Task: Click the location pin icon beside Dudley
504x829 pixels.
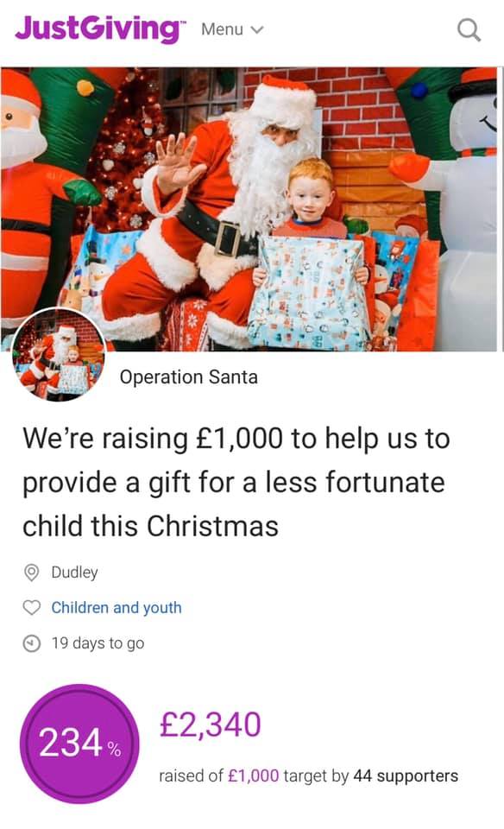Action: 32,572
